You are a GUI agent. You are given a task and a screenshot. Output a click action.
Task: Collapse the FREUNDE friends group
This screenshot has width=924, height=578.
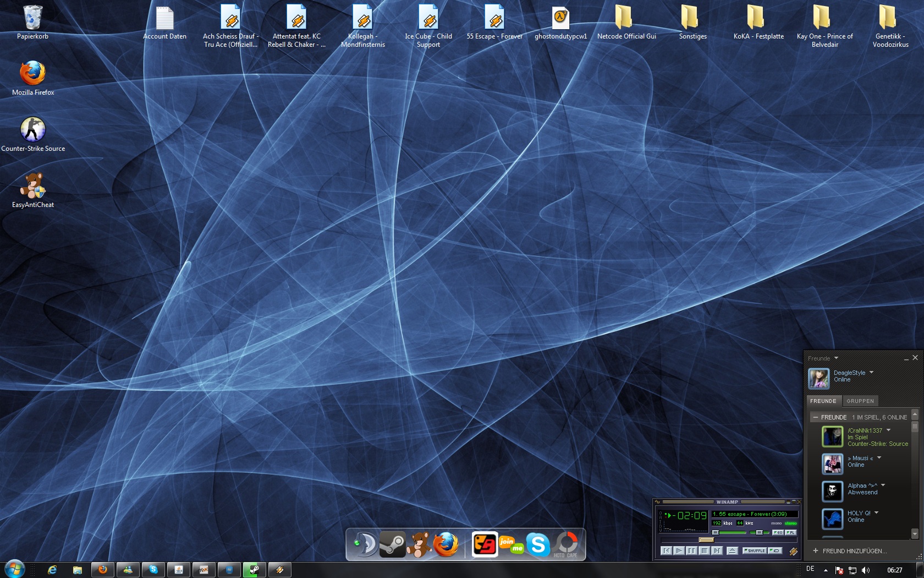pos(815,417)
